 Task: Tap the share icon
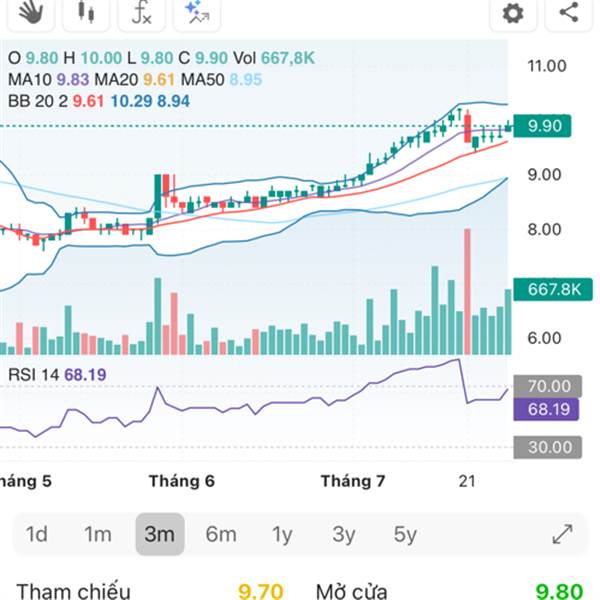[569, 12]
